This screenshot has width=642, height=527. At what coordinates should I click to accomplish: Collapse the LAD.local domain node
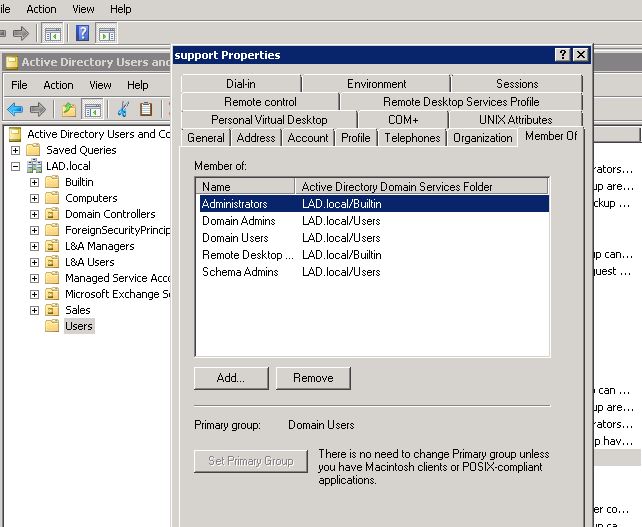[16, 166]
